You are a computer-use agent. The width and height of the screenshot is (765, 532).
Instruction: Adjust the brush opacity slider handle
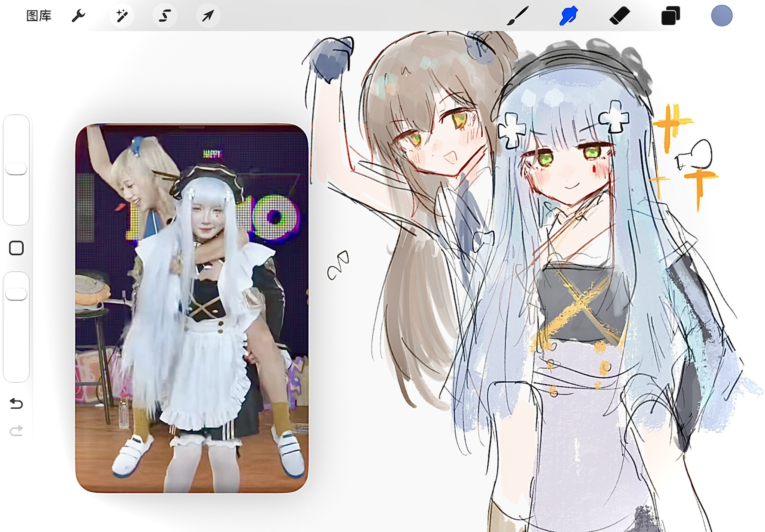click(16, 294)
